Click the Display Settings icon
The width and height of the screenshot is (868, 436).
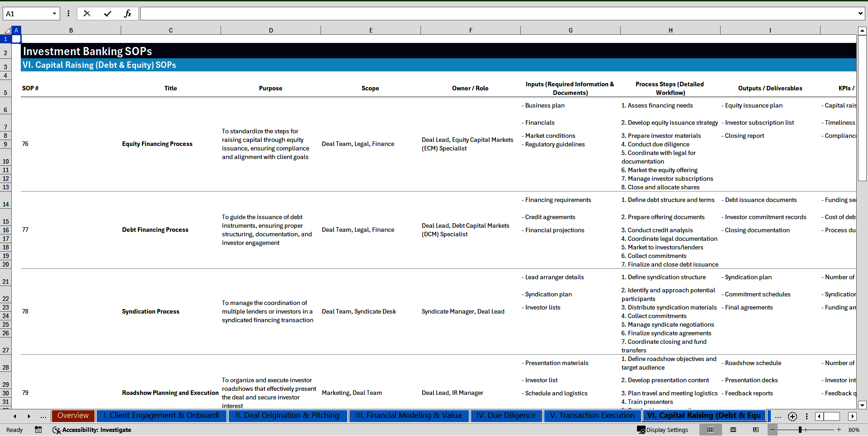coord(641,430)
